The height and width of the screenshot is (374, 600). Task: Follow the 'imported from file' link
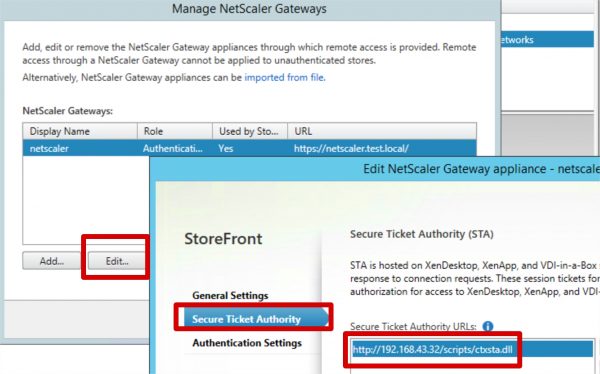(x=285, y=78)
